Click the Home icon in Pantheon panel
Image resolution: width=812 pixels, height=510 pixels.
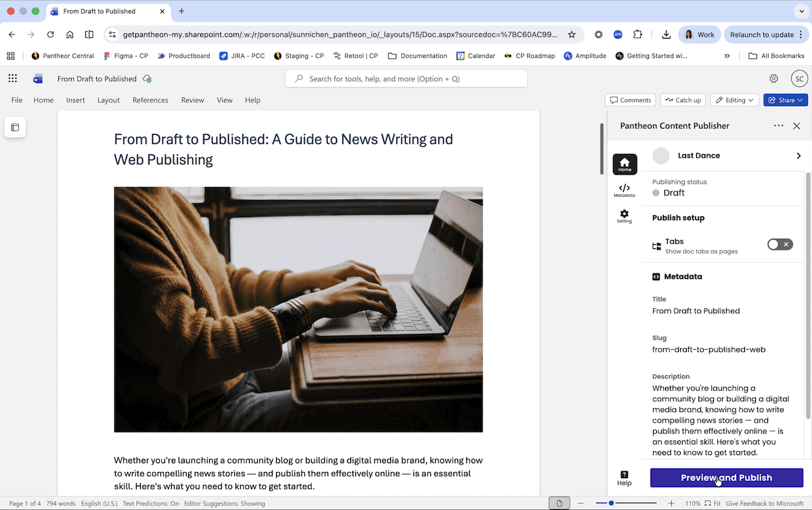pyautogui.click(x=625, y=164)
